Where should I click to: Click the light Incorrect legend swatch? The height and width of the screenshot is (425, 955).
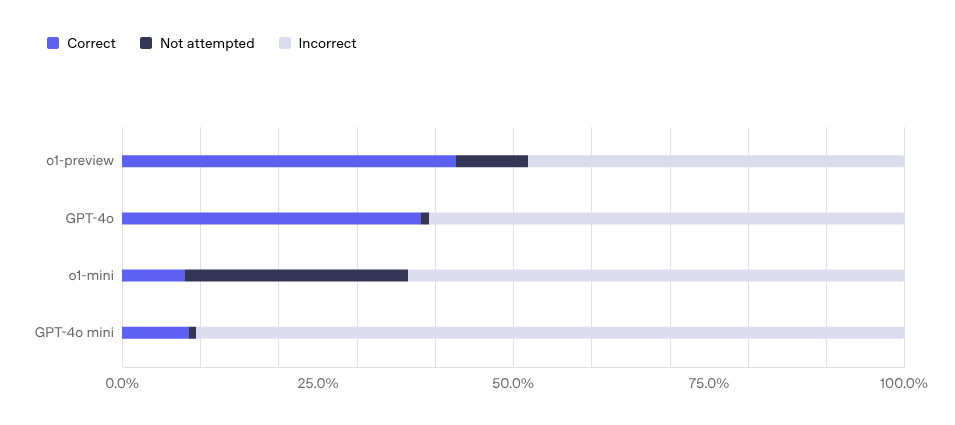click(x=285, y=43)
